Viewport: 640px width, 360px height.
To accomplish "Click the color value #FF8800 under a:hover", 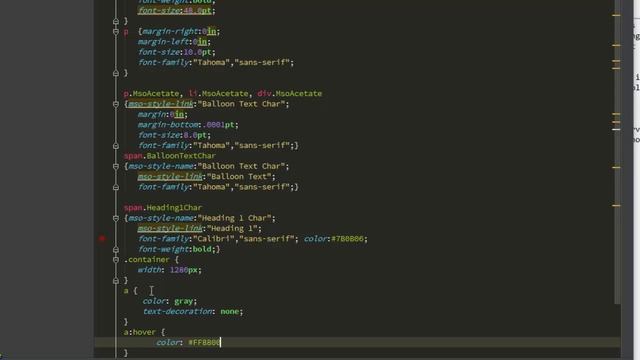I will click(204, 342).
